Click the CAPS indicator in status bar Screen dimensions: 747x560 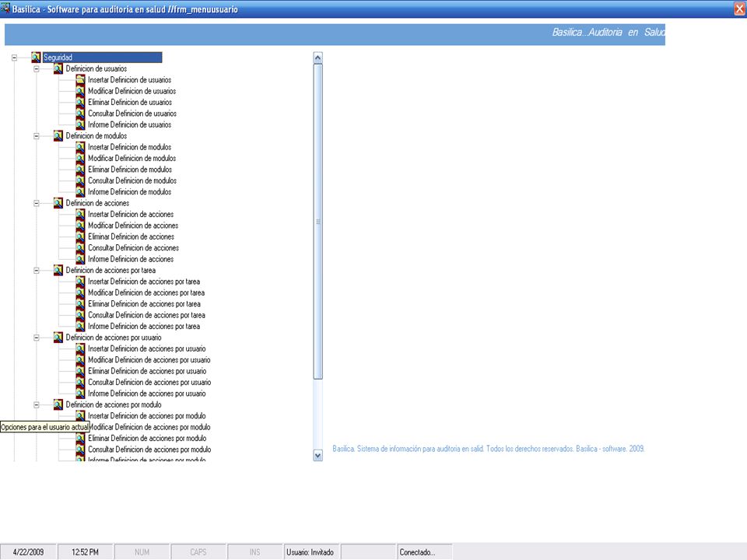(x=198, y=552)
